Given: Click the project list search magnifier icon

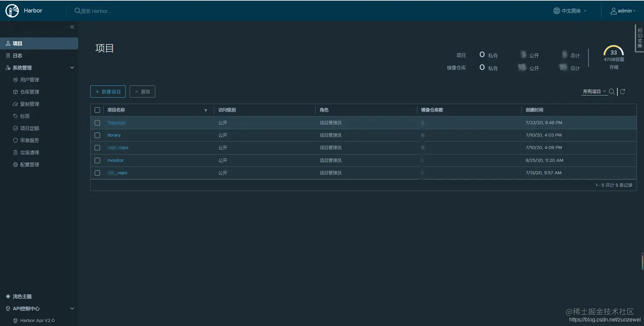Looking at the screenshot, I should [612, 92].
